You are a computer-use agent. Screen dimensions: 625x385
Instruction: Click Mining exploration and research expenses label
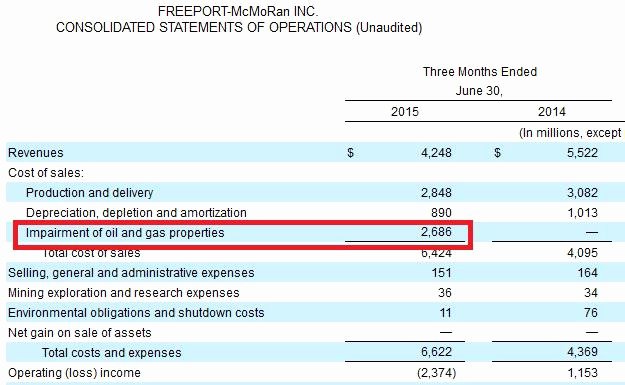pos(124,293)
